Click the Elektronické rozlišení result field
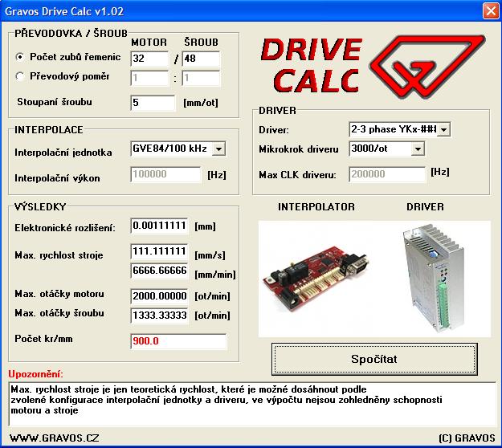The image size is (502, 448). (158, 227)
